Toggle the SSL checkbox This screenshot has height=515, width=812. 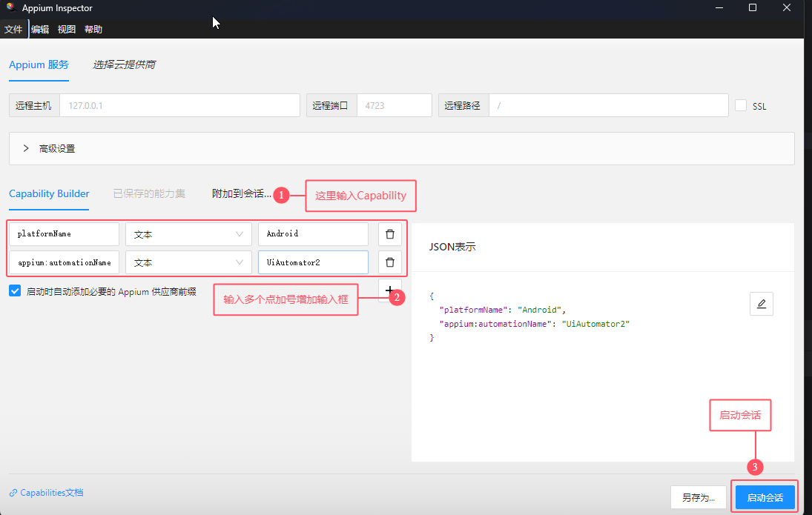(x=741, y=105)
